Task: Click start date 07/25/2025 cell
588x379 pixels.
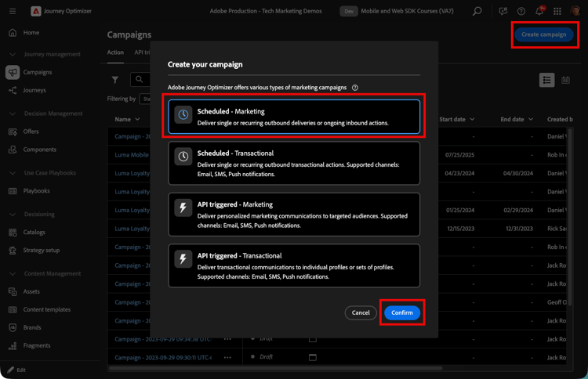Action: pos(459,155)
